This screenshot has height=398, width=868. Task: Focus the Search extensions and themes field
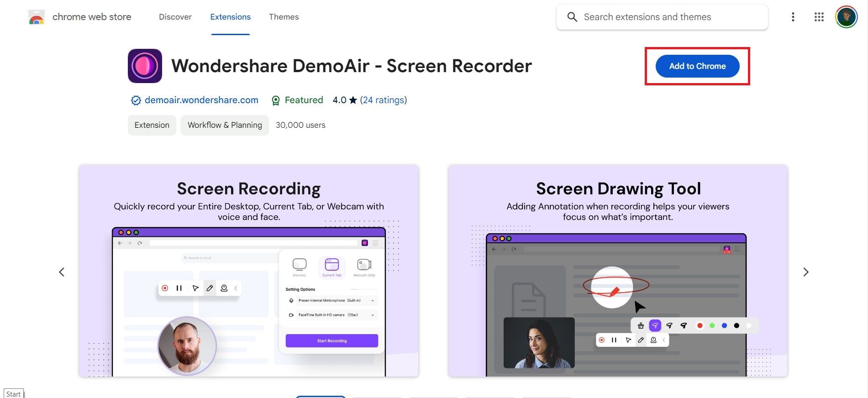(662, 17)
